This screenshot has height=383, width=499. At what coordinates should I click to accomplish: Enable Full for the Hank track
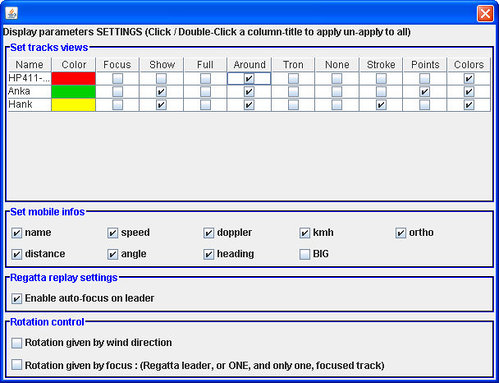205,105
